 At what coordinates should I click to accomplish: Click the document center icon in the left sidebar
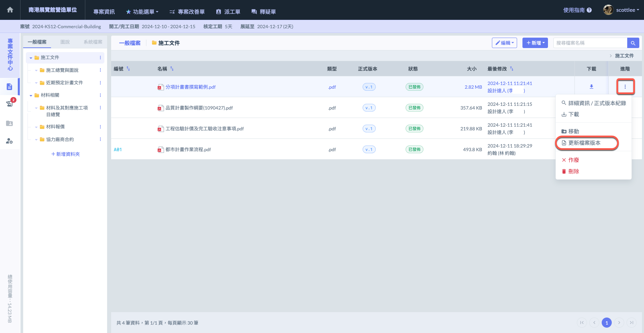pos(9,87)
